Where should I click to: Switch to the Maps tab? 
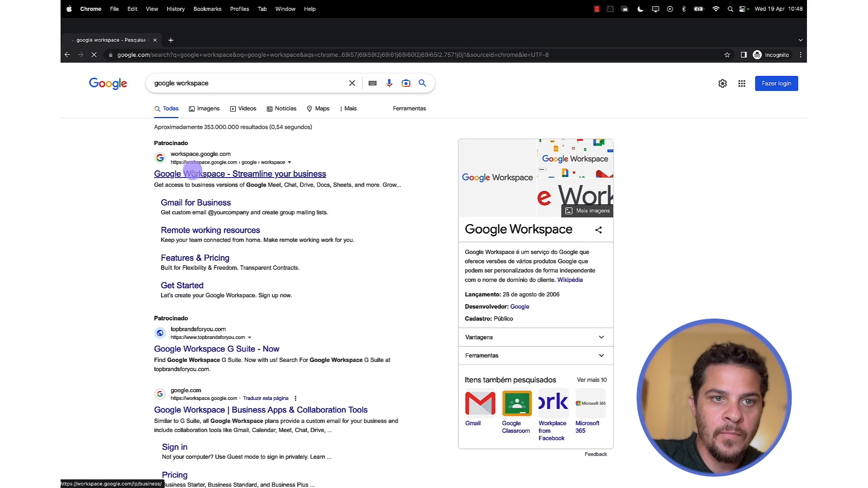(318, 108)
